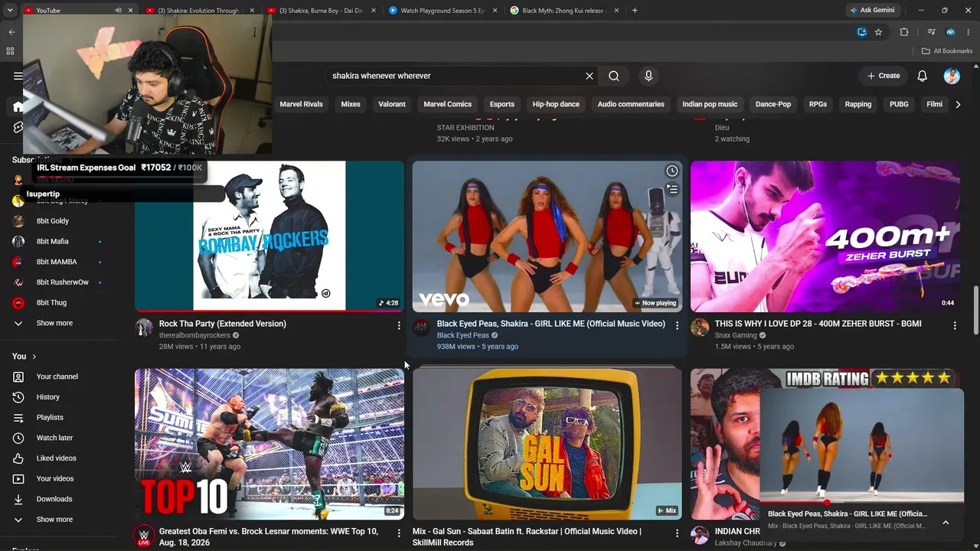Open 8bit MAMBA subscription channel
The height and width of the screenshot is (551, 980).
tap(57, 262)
